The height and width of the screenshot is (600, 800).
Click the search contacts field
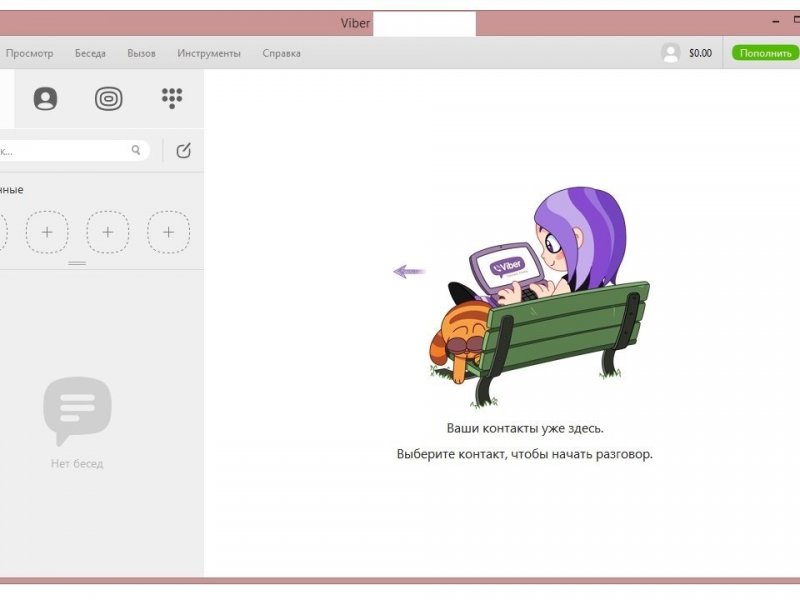(x=74, y=151)
